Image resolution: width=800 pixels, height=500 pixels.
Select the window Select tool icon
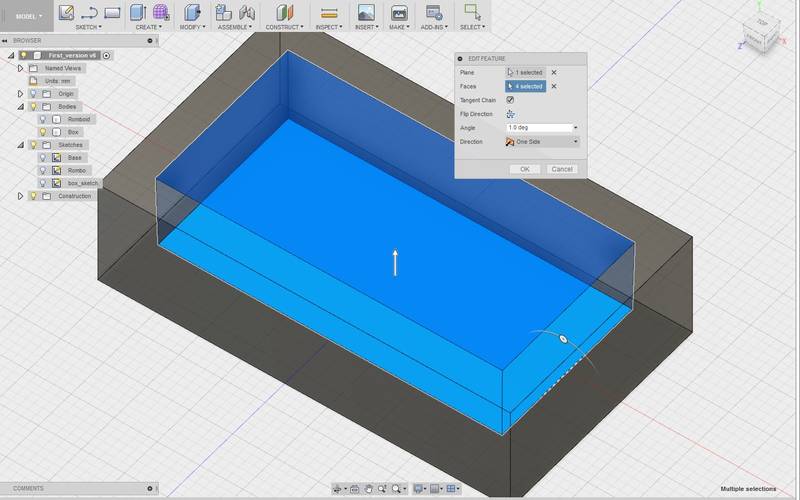pos(472,12)
